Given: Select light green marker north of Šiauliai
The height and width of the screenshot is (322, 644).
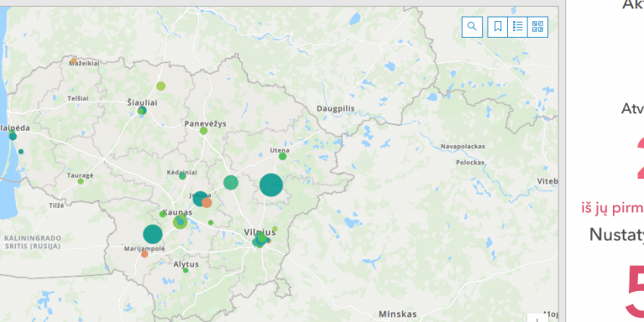Looking at the screenshot, I should [161, 86].
